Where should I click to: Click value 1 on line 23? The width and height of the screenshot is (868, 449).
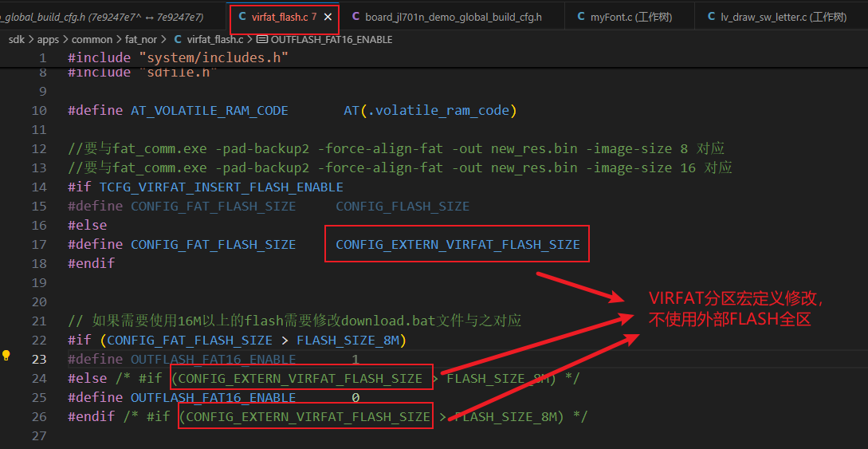click(x=355, y=360)
